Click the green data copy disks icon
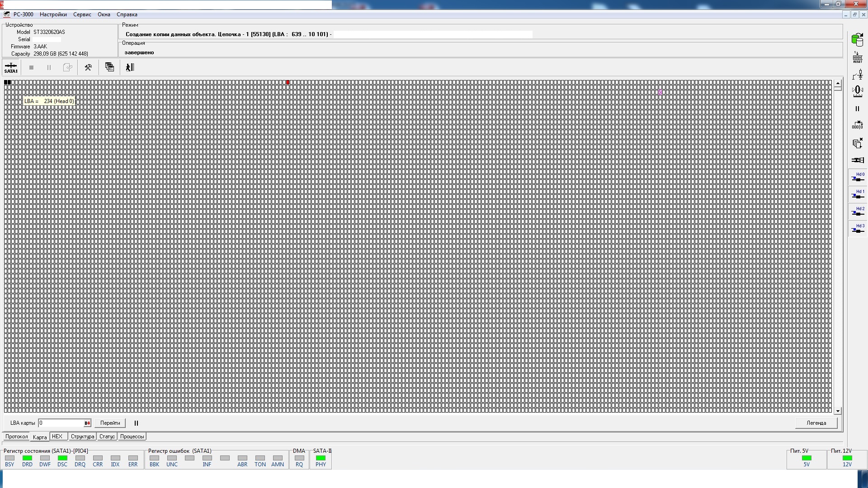The image size is (868, 488). 857,40
